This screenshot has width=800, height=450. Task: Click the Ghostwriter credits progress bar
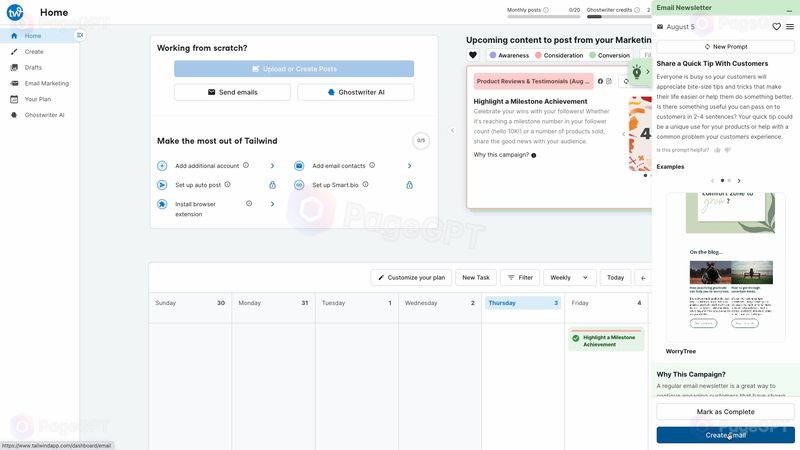[617, 16]
